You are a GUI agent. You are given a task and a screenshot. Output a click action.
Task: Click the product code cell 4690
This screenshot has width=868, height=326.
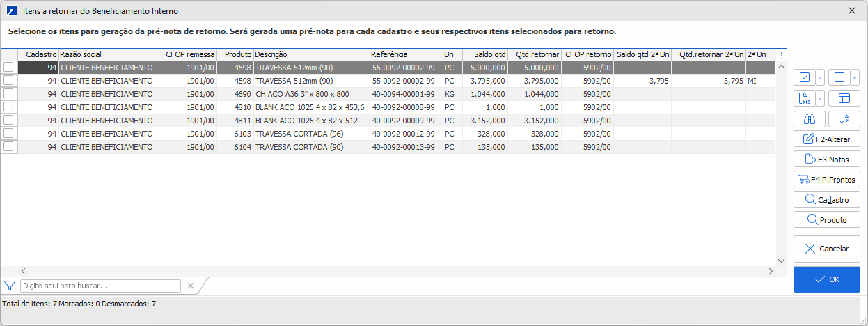click(x=235, y=94)
